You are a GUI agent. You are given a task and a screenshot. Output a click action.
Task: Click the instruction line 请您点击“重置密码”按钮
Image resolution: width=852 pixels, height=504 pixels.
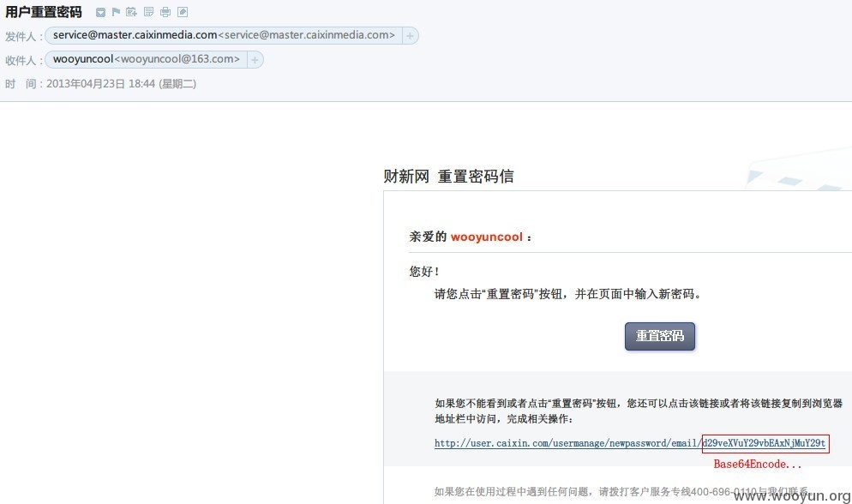click(567, 294)
